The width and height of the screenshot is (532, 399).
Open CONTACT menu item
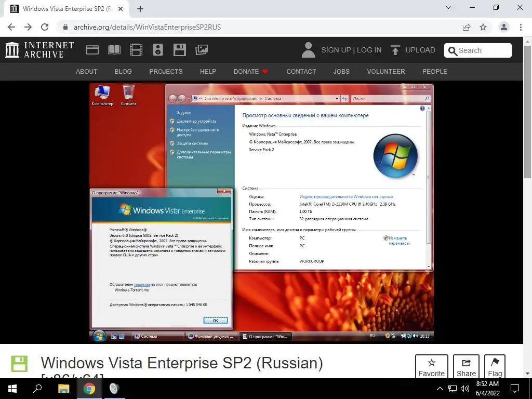[301, 72]
